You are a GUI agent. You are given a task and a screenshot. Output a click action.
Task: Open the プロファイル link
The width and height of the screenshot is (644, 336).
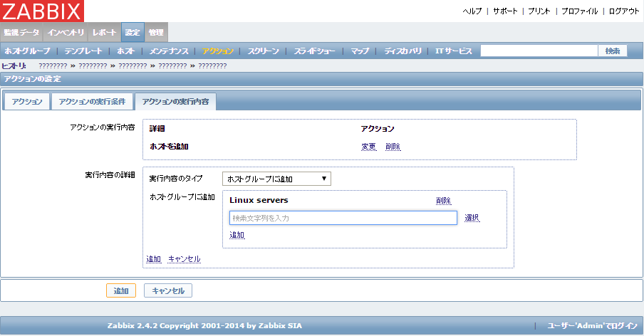click(x=581, y=11)
